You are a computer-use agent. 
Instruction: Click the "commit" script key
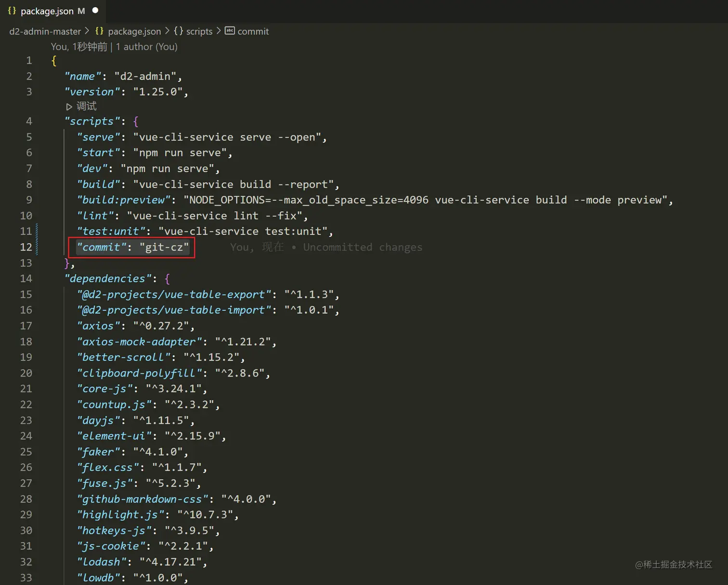pos(102,247)
